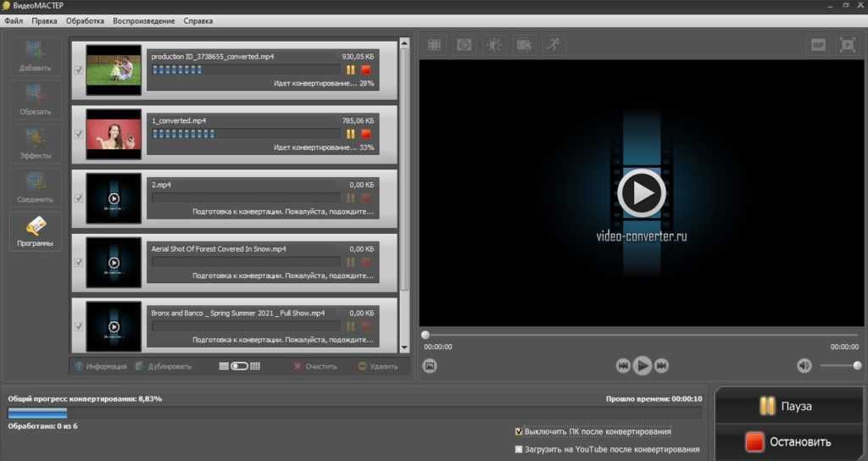Click the running man speed icon
Viewport: 868px width, 461px height.
553,44
